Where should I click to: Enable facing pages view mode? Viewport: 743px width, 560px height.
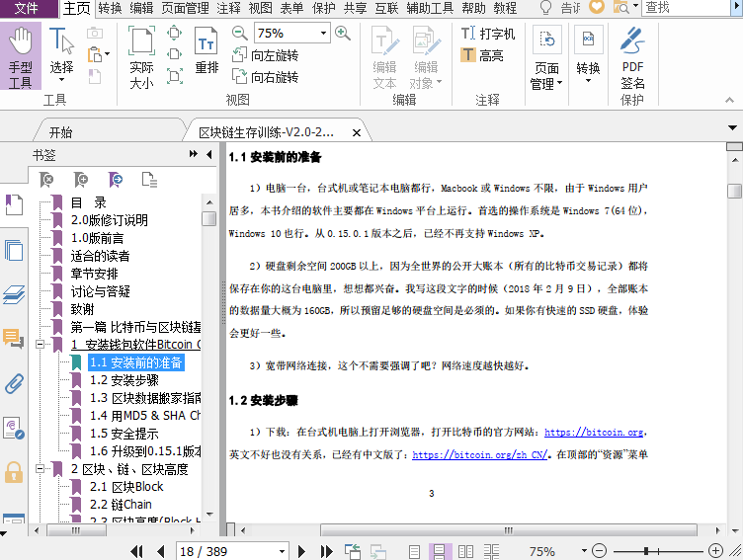tap(465, 551)
